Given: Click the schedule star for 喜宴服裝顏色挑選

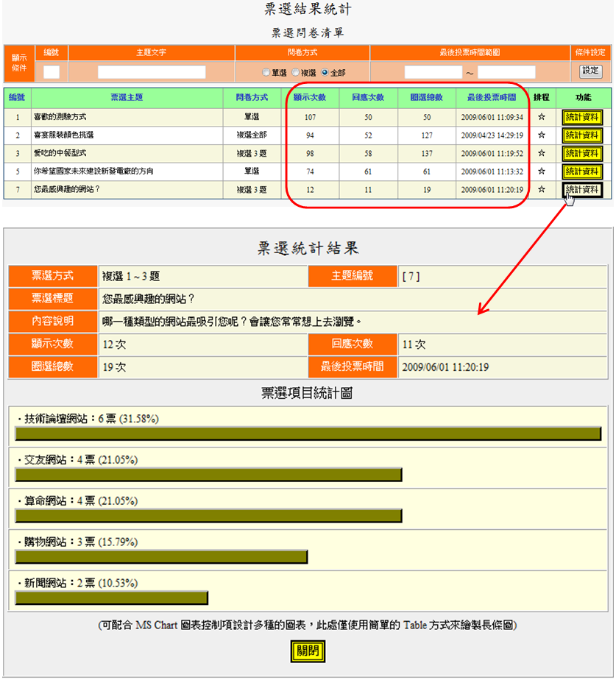Looking at the screenshot, I should [x=542, y=135].
